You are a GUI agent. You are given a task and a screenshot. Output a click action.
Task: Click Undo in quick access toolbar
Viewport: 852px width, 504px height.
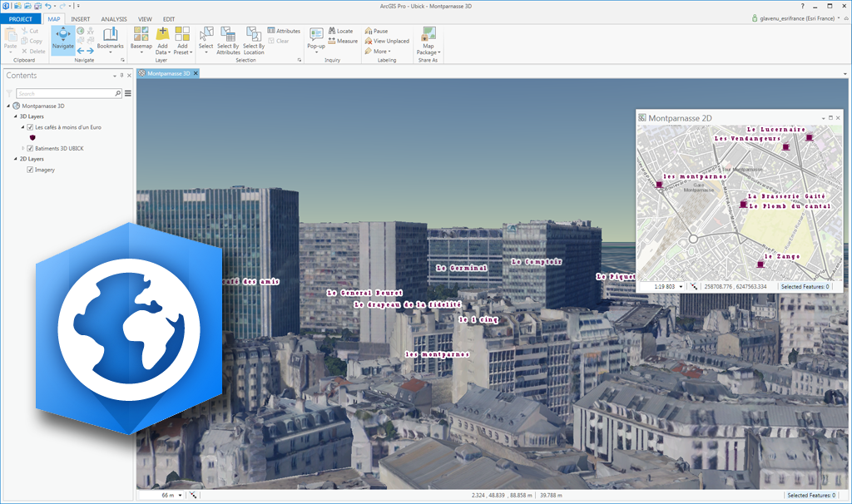(47, 6)
